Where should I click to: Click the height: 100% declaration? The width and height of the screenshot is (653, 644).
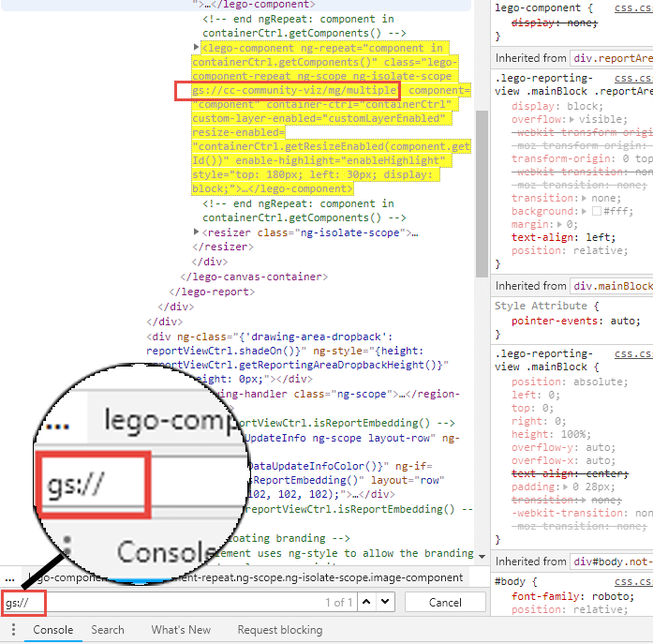pos(551,434)
